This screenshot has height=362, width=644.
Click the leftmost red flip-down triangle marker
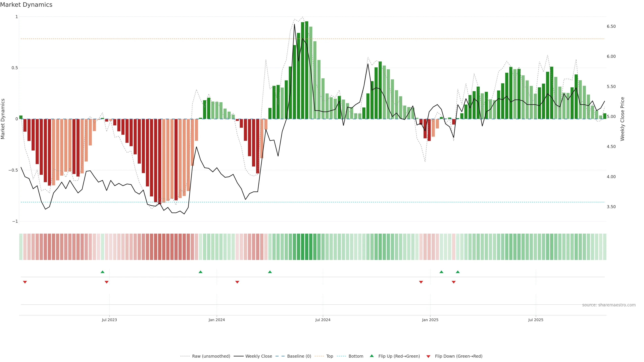click(x=25, y=282)
